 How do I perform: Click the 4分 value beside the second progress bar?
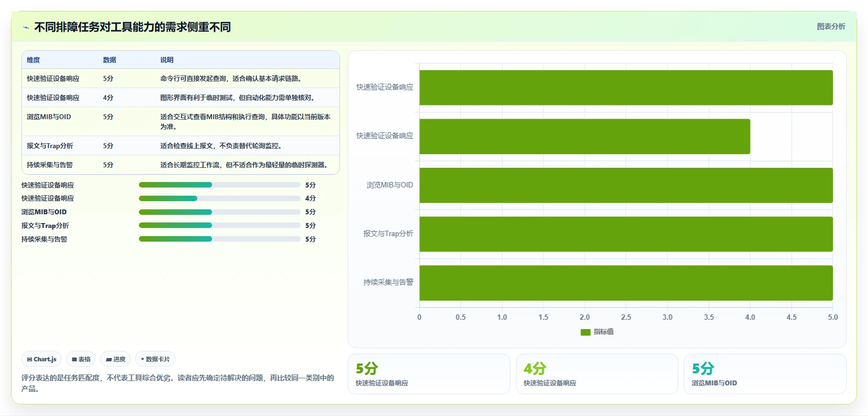[310, 198]
